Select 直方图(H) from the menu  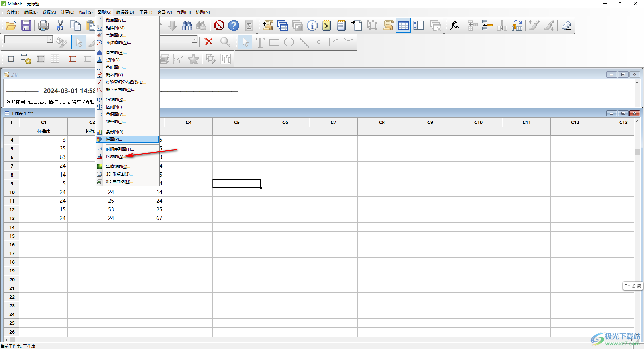pos(127,53)
